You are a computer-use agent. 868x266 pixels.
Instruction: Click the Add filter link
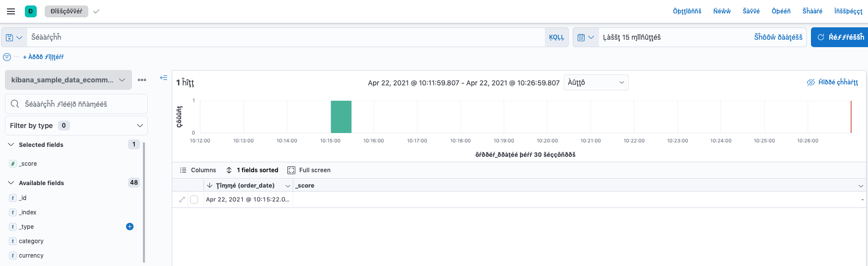(x=43, y=57)
